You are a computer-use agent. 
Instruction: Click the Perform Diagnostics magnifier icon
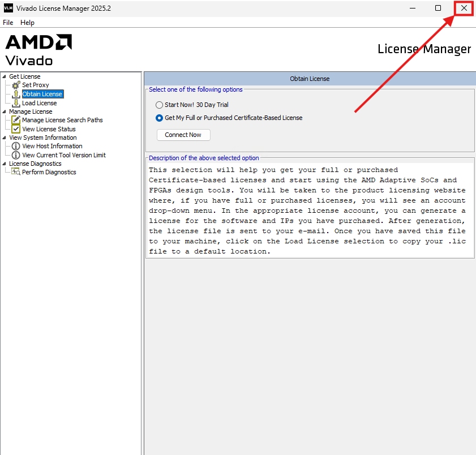click(x=16, y=172)
